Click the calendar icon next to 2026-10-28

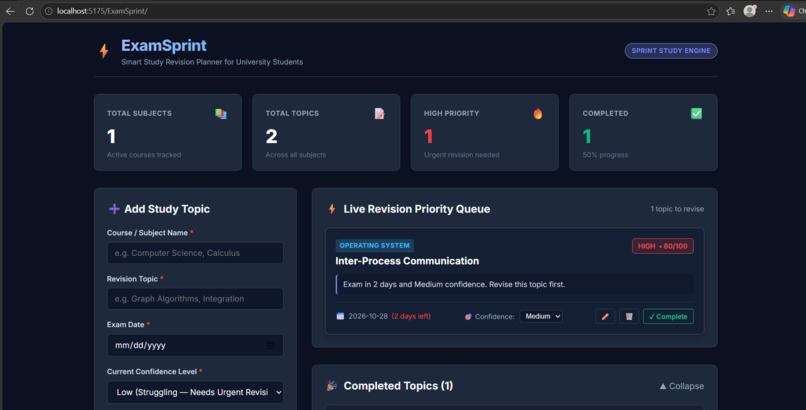coord(340,316)
